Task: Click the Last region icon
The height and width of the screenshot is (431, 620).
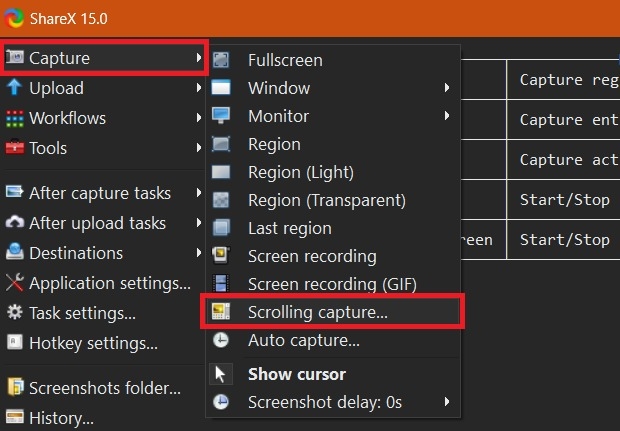Action: click(x=221, y=228)
